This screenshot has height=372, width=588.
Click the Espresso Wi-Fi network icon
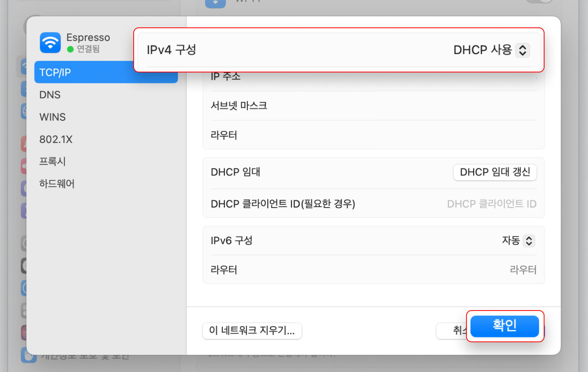[50, 43]
